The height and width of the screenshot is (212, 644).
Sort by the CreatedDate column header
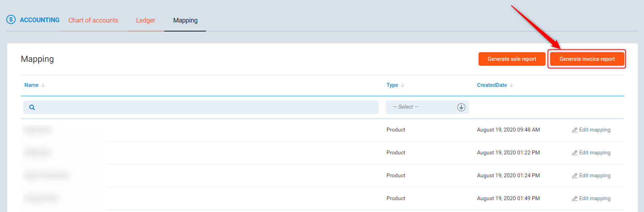click(492, 85)
